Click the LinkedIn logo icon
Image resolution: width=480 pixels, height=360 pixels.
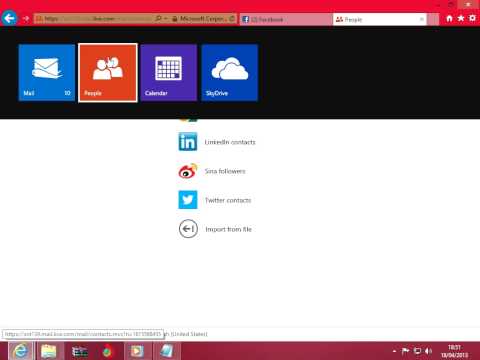[188, 142]
